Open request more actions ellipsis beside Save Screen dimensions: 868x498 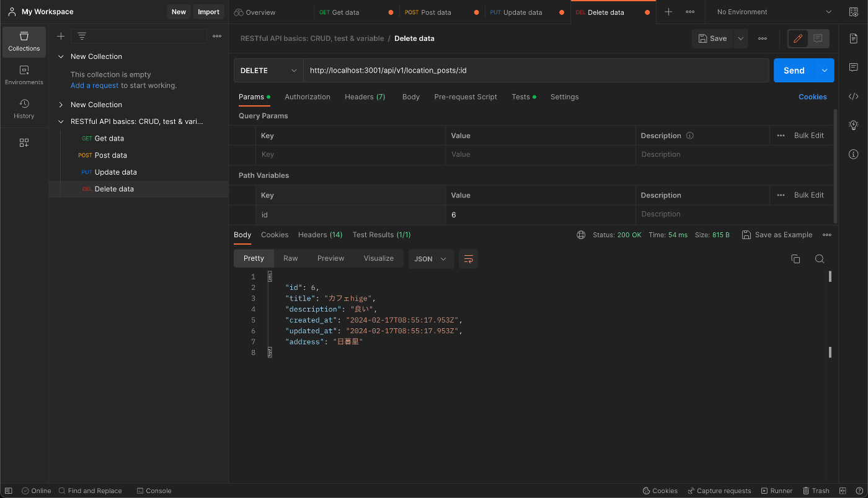763,38
